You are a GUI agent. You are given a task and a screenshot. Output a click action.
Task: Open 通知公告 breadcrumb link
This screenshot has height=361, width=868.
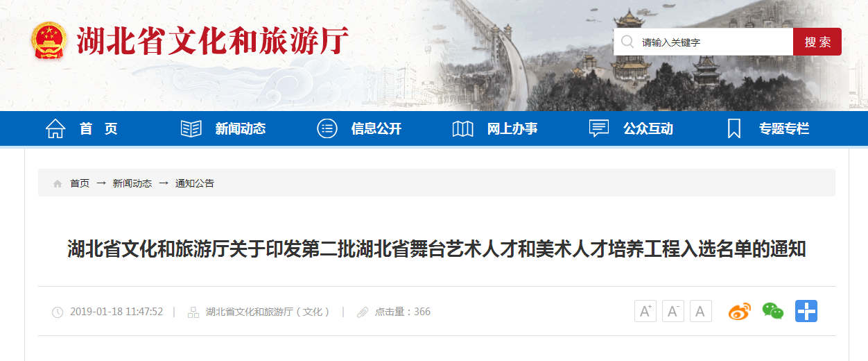pyautogui.click(x=195, y=183)
